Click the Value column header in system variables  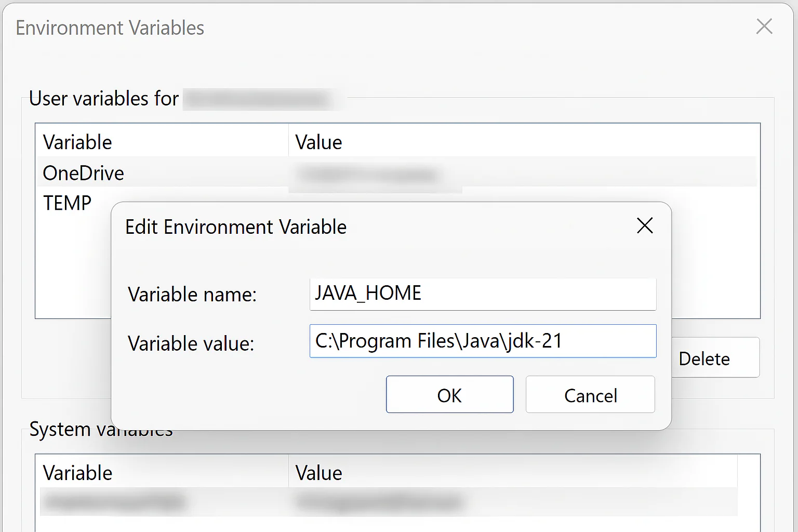(x=513, y=472)
